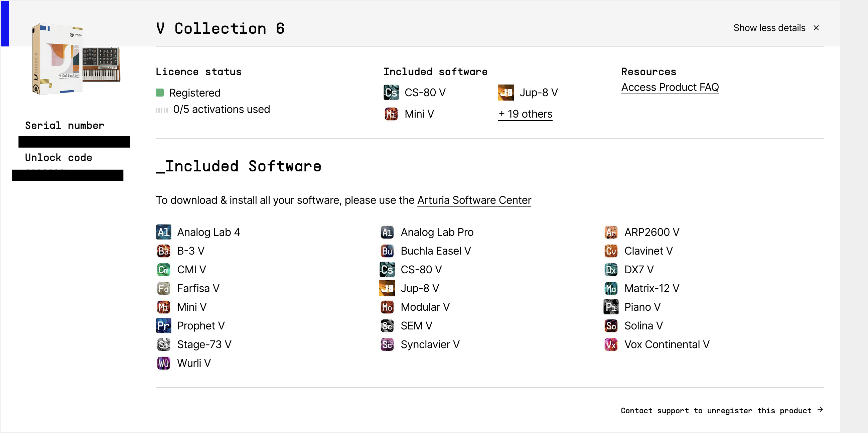Screen dimensions: 868x433
Task: Click the Jup-8 V icon in licence summary
Action: (x=506, y=93)
